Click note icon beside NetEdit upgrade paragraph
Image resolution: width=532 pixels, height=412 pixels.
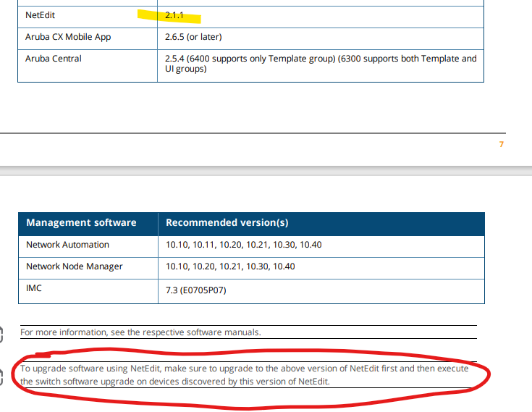point(1,377)
